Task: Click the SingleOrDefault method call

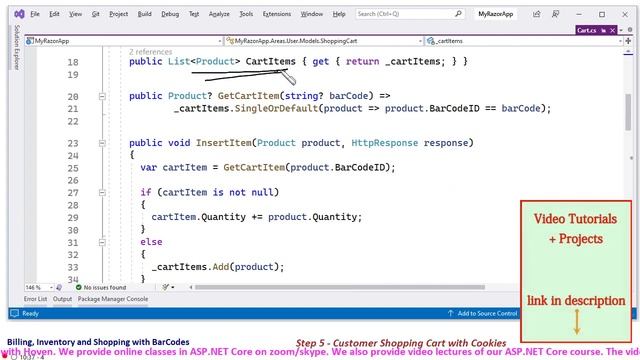Action: tap(276, 108)
